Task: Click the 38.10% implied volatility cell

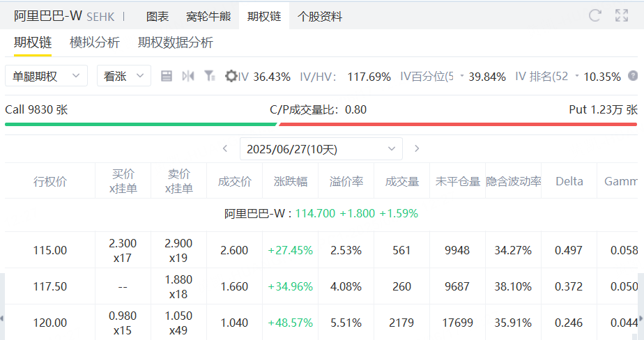Action: click(x=514, y=286)
